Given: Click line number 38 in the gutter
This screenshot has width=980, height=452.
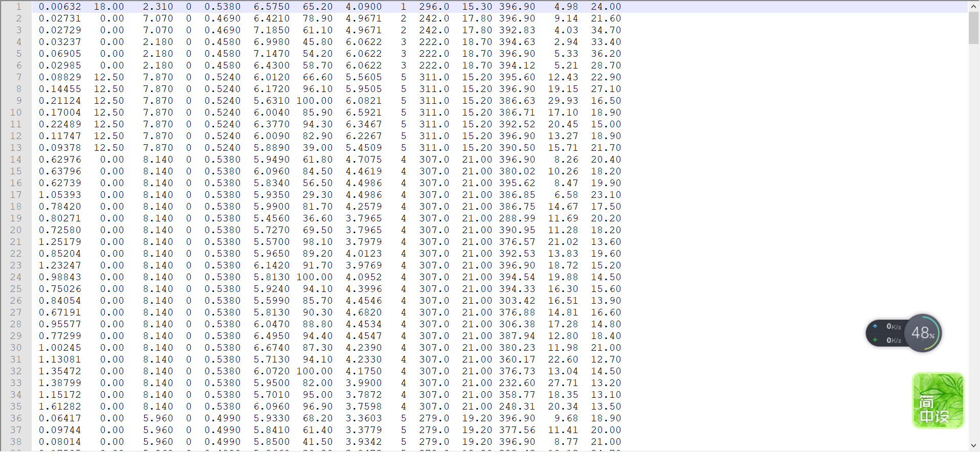Looking at the screenshot, I should (16, 442).
